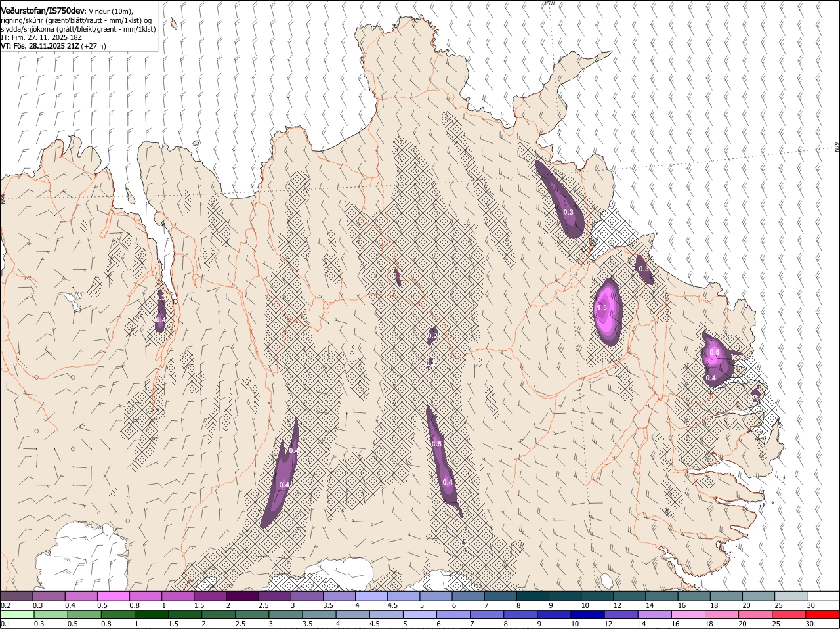Image resolution: width=840 pixels, height=629 pixels.
Task: Click the orchid 0.4 swatch in snow scale
Action: [81, 596]
